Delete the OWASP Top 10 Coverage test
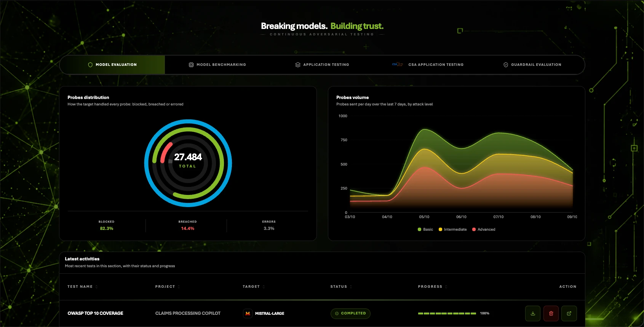The image size is (644, 327). tap(551, 314)
